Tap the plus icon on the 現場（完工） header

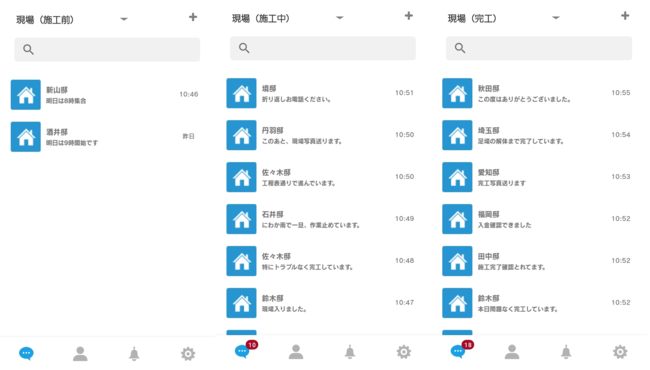click(x=625, y=16)
